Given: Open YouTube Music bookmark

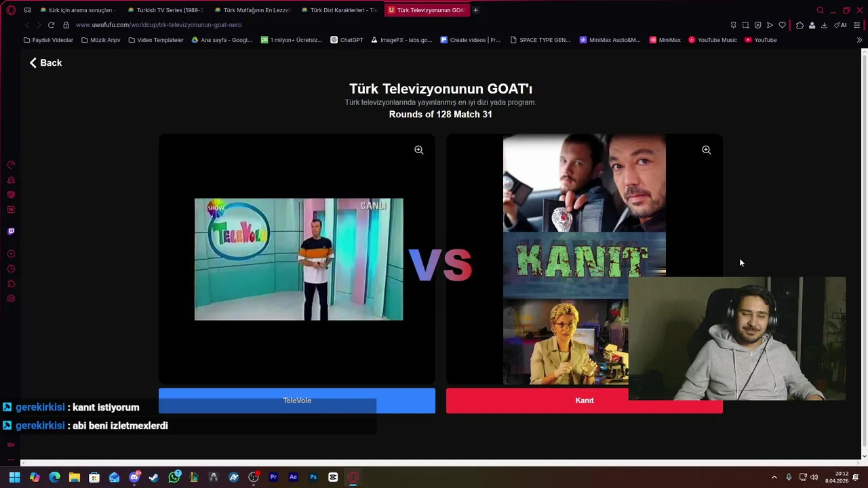Looking at the screenshot, I should pyautogui.click(x=712, y=40).
